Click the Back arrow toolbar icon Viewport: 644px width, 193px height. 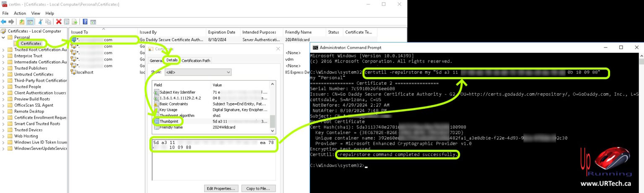[4, 22]
